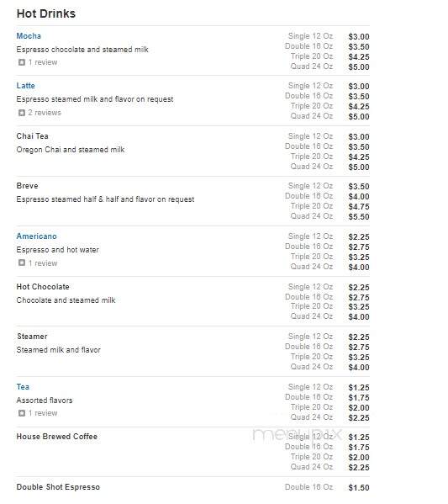Open the Tea menu item link

(23, 387)
